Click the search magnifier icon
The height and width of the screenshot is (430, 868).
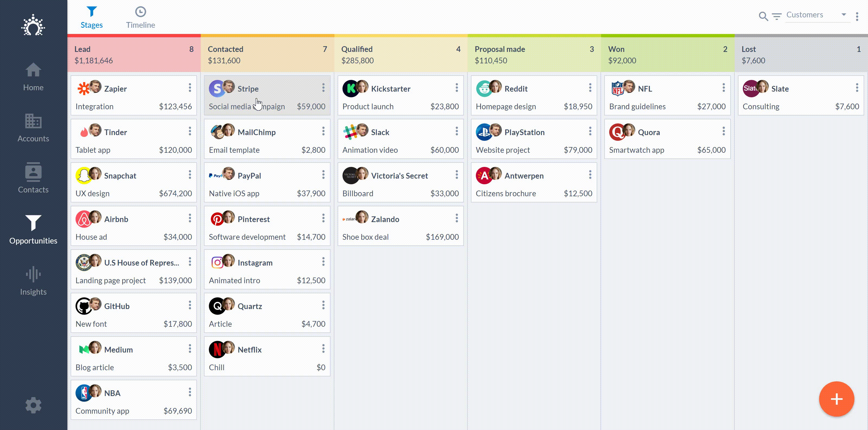[763, 15]
